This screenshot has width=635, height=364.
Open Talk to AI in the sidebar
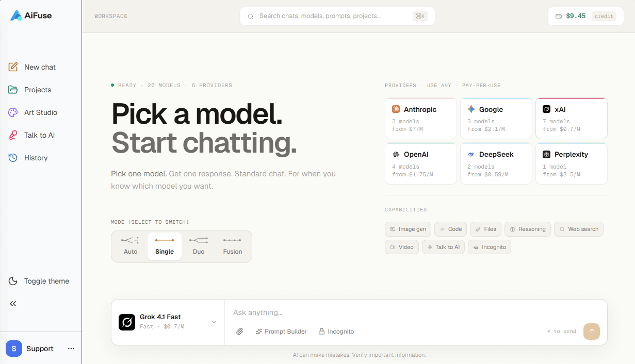[41, 135]
